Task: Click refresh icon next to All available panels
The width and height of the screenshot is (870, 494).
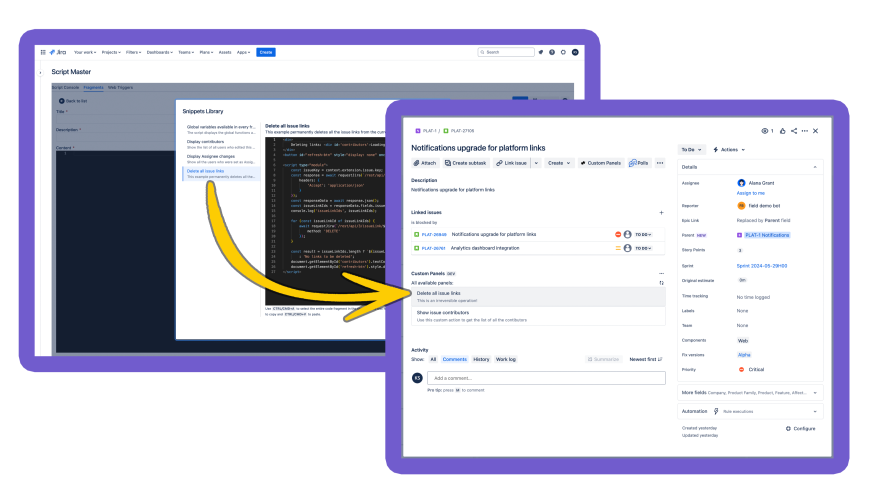Action: click(x=661, y=283)
